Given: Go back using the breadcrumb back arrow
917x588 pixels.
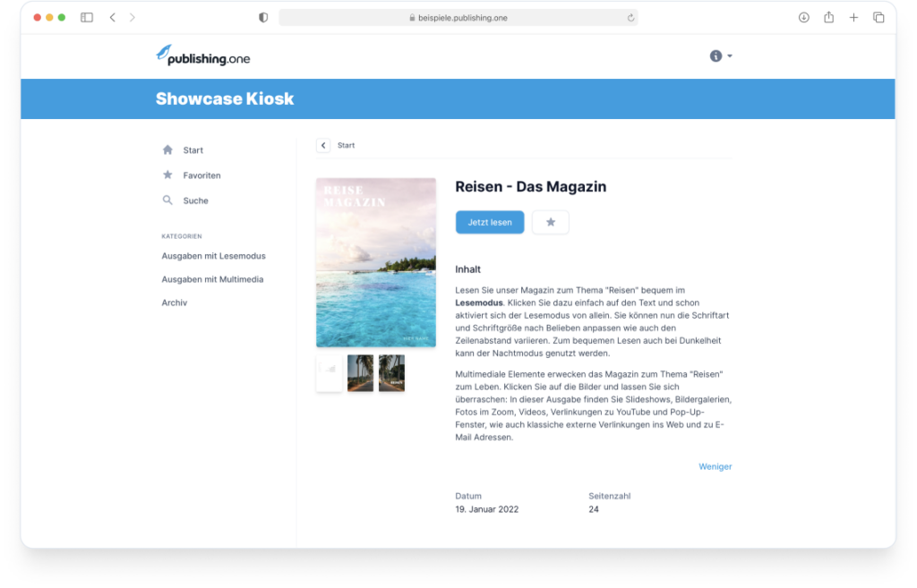Looking at the screenshot, I should click(x=323, y=145).
